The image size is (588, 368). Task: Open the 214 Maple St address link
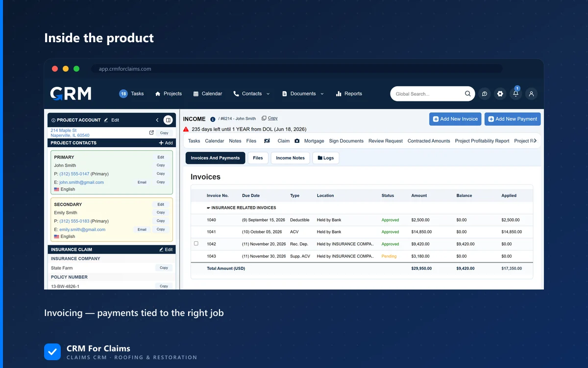[x=70, y=133]
